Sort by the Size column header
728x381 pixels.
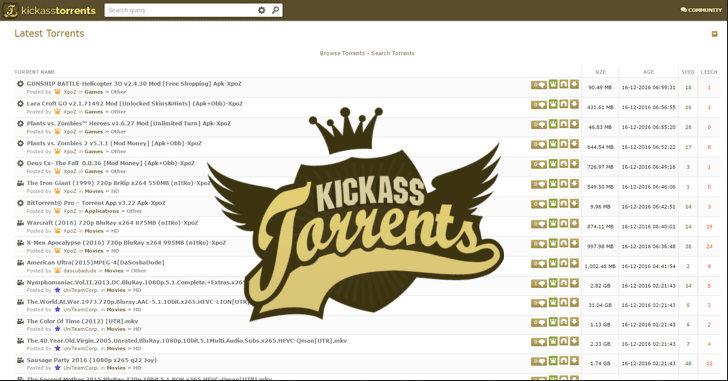click(600, 72)
